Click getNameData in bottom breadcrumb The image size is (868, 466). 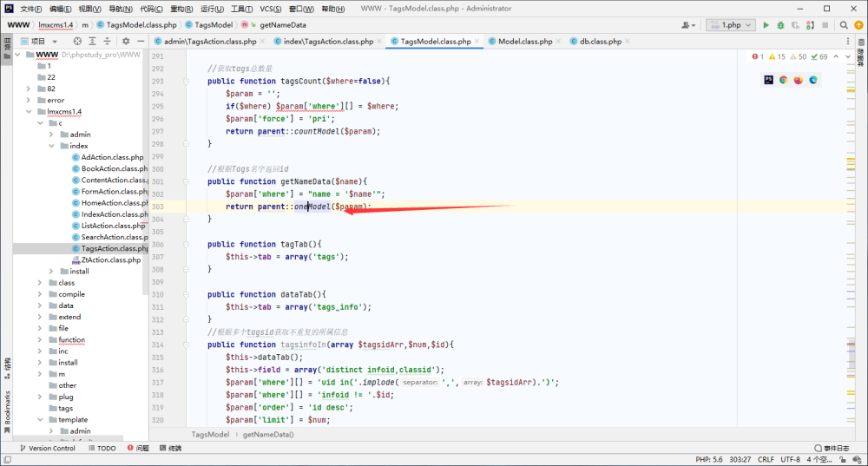click(x=268, y=435)
